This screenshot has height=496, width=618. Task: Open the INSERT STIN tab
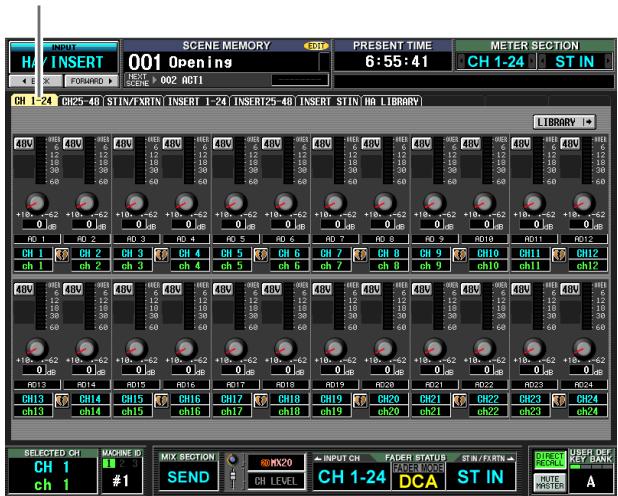coord(328,101)
